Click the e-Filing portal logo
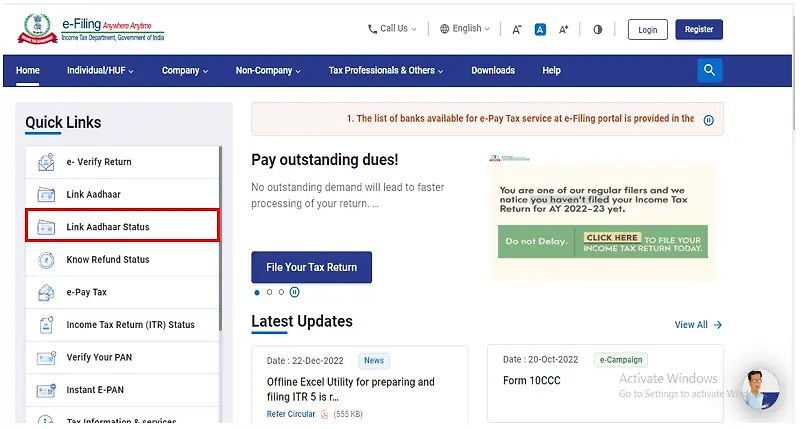 (91, 29)
